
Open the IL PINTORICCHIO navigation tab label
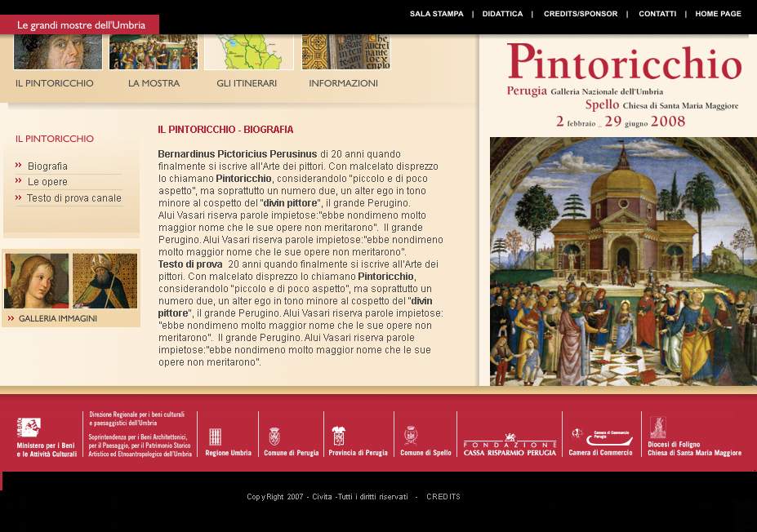(55, 83)
